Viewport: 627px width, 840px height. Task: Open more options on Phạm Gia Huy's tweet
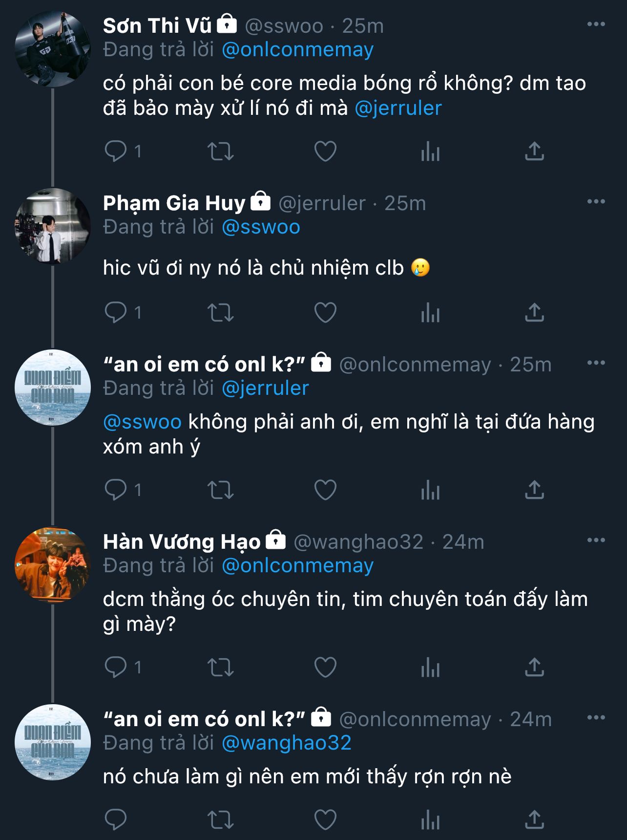tap(596, 202)
